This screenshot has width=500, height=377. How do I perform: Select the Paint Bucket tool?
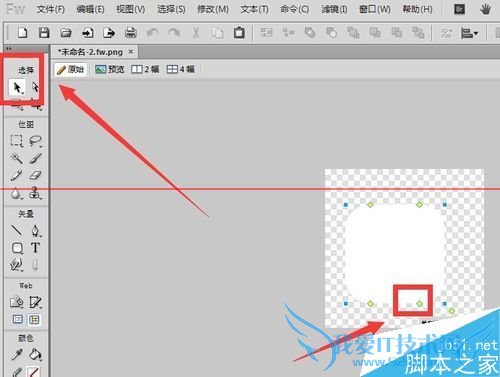tap(35, 355)
